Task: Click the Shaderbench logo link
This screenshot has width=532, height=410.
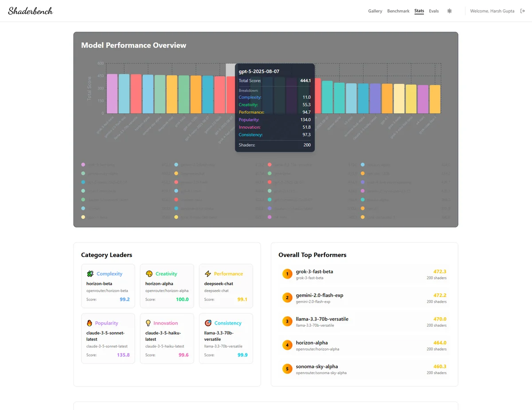Action: tap(30, 11)
